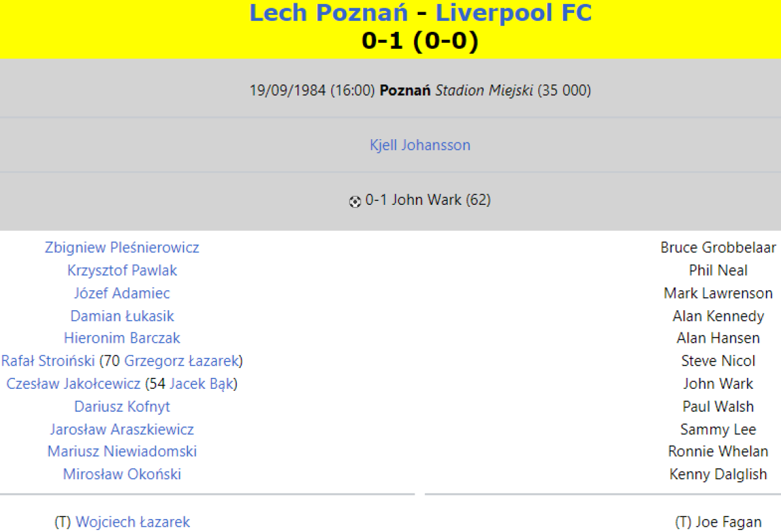Open coach Wojciech Łazarek's page
Image resolution: width=781 pixels, height=532 pixels.
[133, 522]
